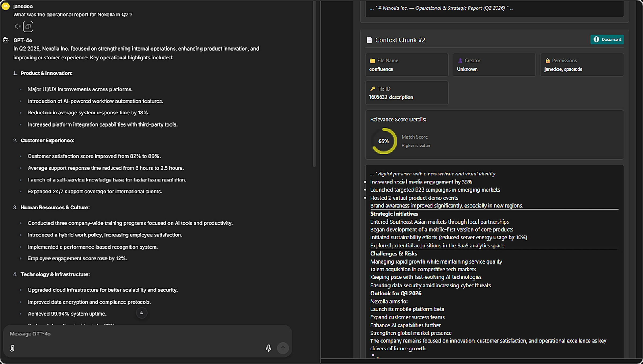This screenshot has width=643, height=364.
Task: Click the hybrid work policy bullet
Action: click(x=105, y=235)
